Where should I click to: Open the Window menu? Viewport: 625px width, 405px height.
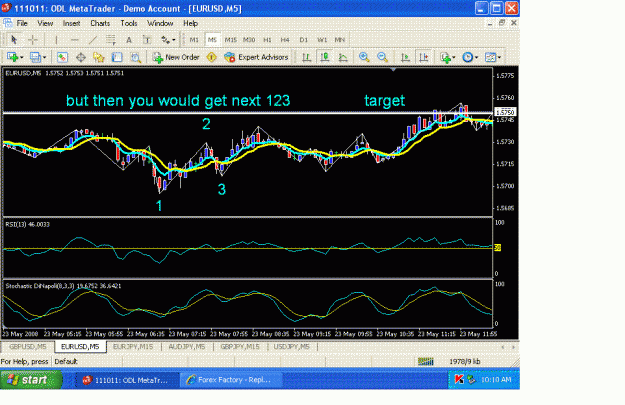160,23
